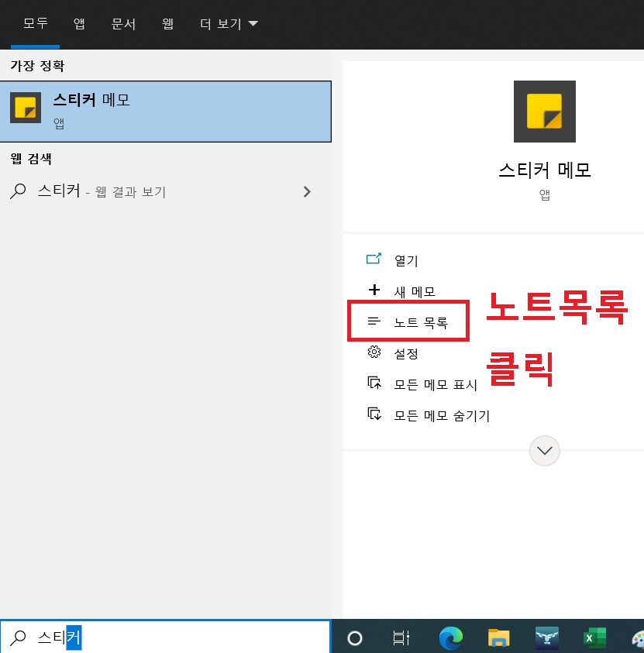Choose 새 메모 to create a note
The image size is (644, 653).
(x=415, y=291)
